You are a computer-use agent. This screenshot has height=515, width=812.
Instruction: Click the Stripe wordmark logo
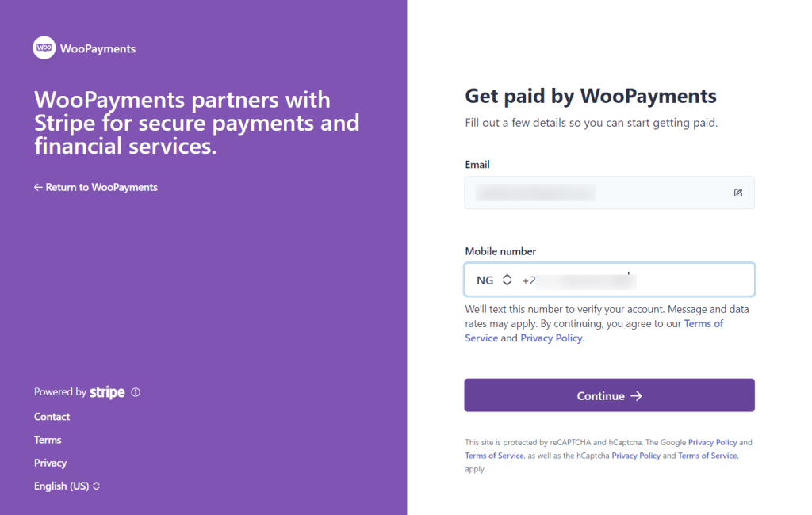(107, 392)
